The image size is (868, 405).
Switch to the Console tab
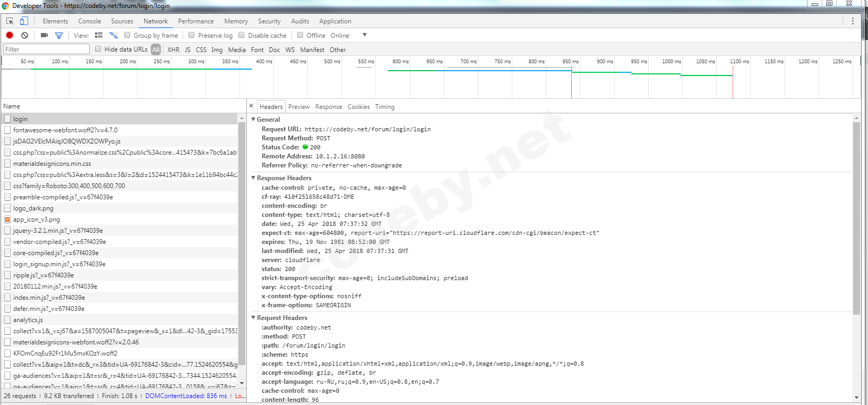tap(89, 21)
